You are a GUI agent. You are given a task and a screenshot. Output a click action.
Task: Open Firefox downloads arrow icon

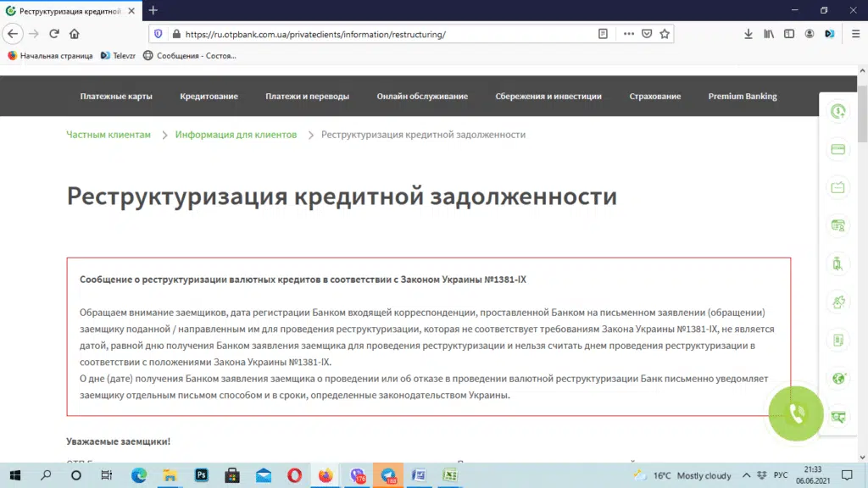tap(748, 34)
